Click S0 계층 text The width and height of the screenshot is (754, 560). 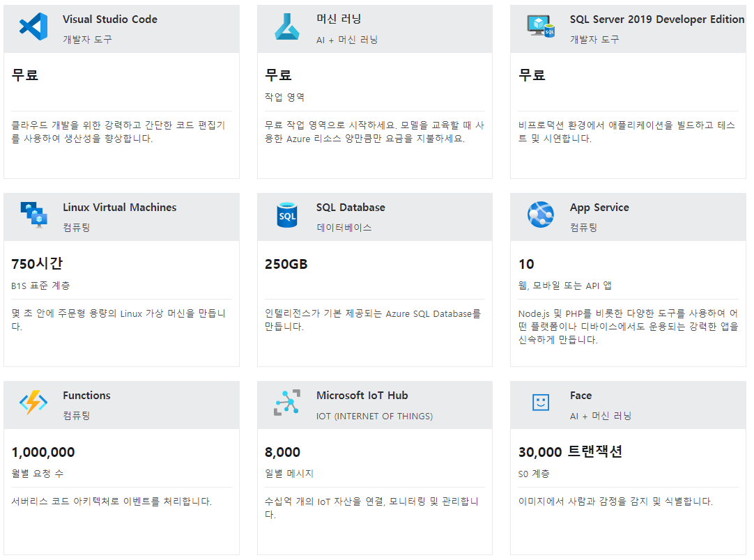tap(534, 474)
